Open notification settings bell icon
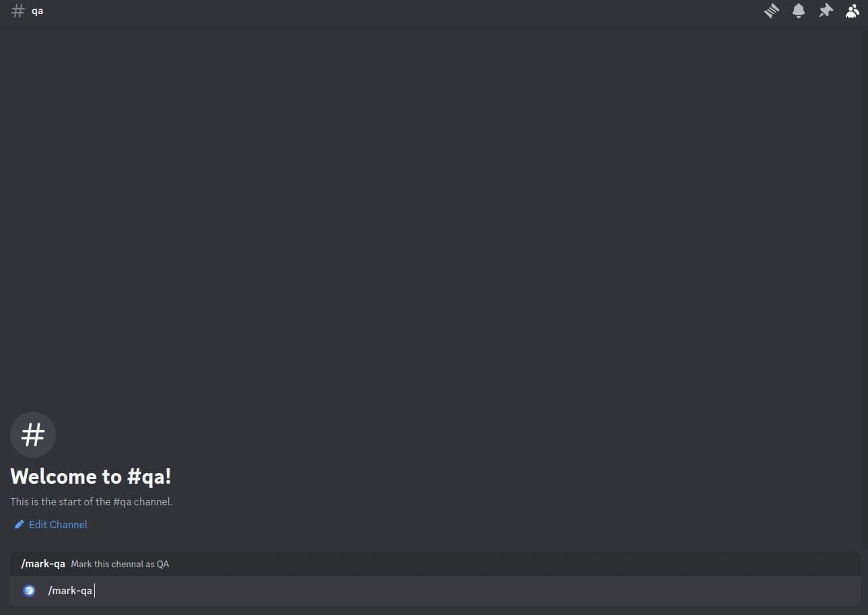 pos(799,11)
